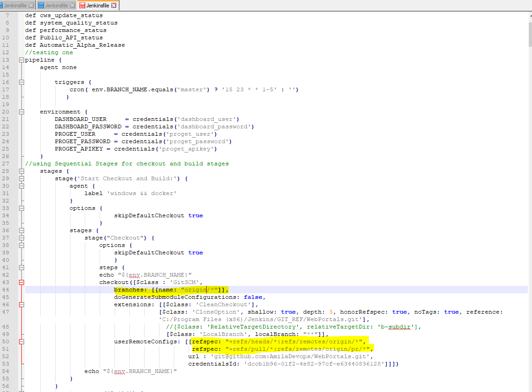
Task: Click the DASHBOARD_USER variable name
Action: click(81, 120)
